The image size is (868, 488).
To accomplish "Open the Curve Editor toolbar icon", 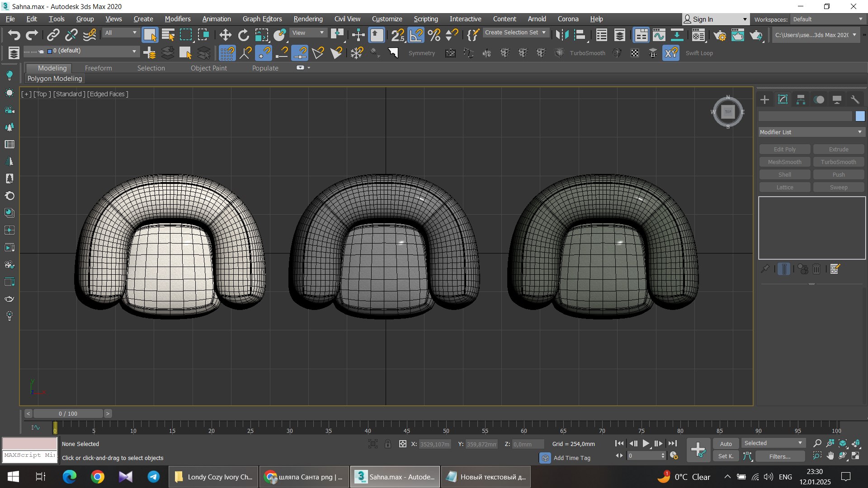I will pyautogui.click(x=659, y=35).
